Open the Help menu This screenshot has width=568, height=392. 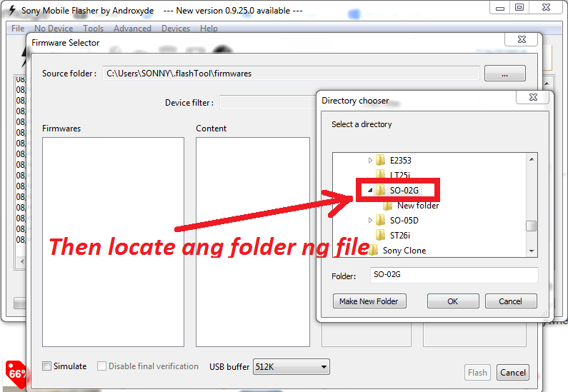pos(209,29)
